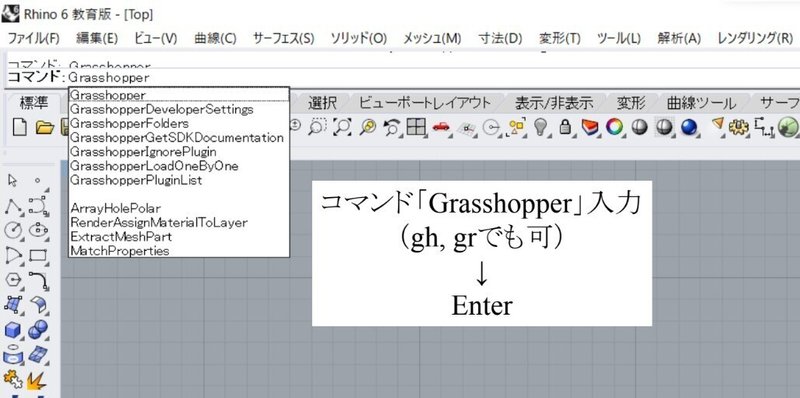Switch to the 曲線ツール tab
Image resolution: width=800 pixels, height=398 pixels.
[702, 103]
